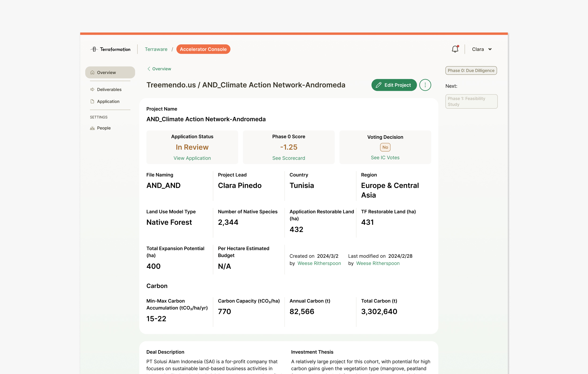Image resolution: width=588 pixels, height=374 pixels.
Task: Click the People group icon in sidebar
Action: pyautogui.click(x=92, y=128)
